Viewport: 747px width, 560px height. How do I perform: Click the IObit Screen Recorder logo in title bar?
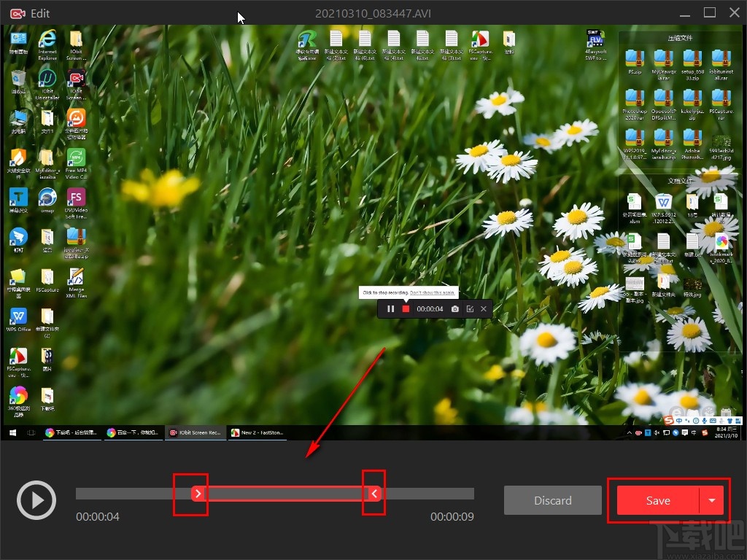18,13
